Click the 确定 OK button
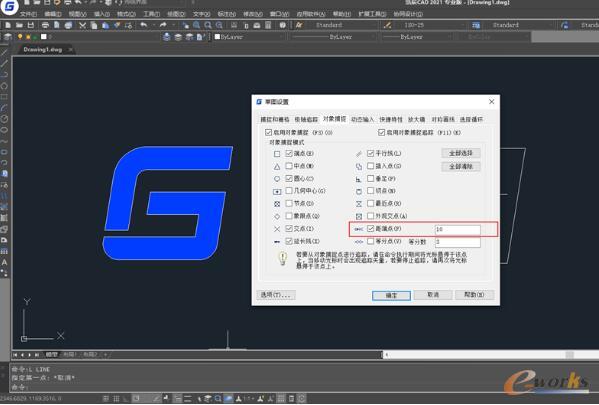The height and width of the screenshot is (405, 599). (391, 295)
